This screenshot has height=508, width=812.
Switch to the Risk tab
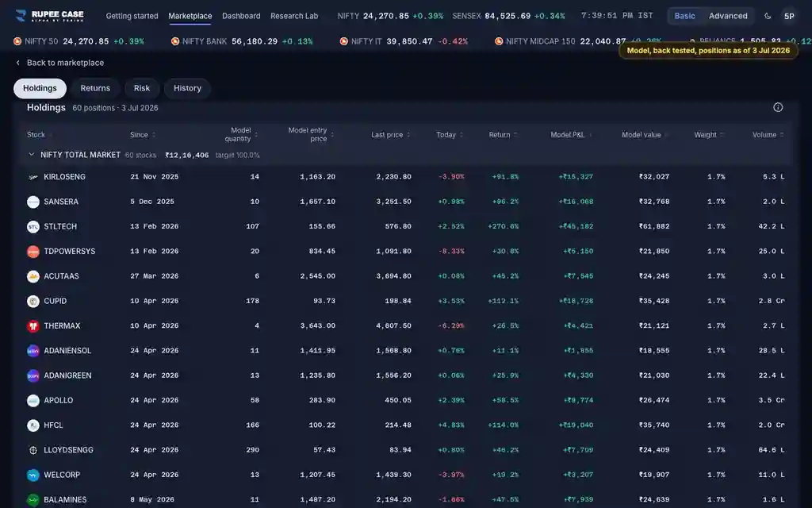coord(142,88)
